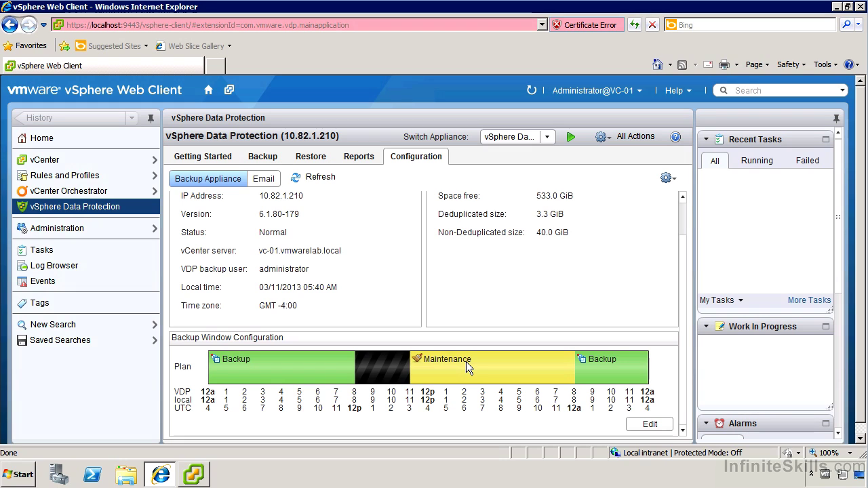Switch to the Reports tab
868x488 pixels.
359,157
